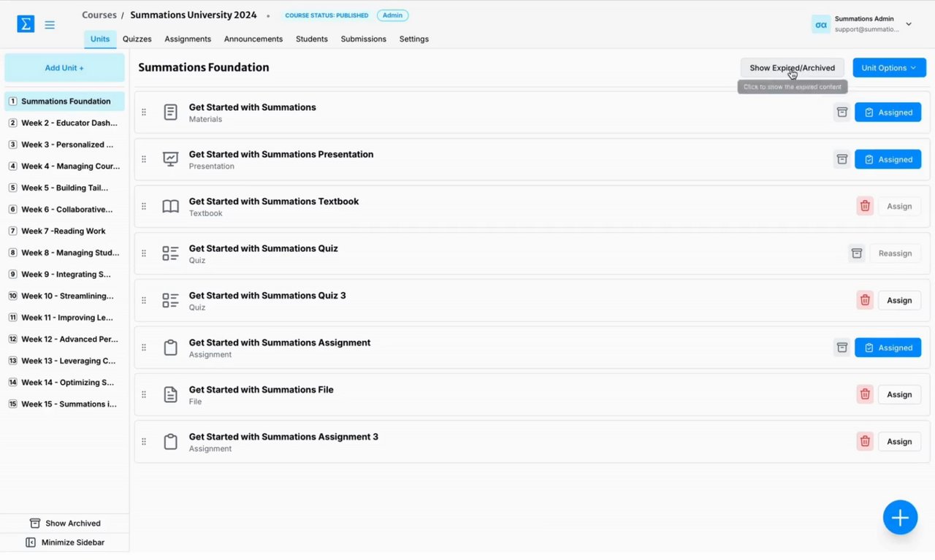Select Week 4 - Managing Cour unit
This screenshot has height=560, width=935.
tap(64, 166)
